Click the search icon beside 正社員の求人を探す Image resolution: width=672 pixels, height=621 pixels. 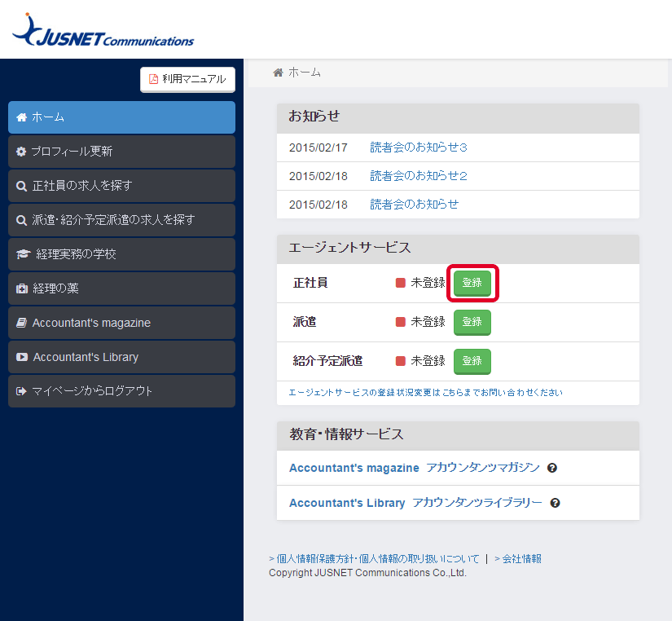point(21,186)
